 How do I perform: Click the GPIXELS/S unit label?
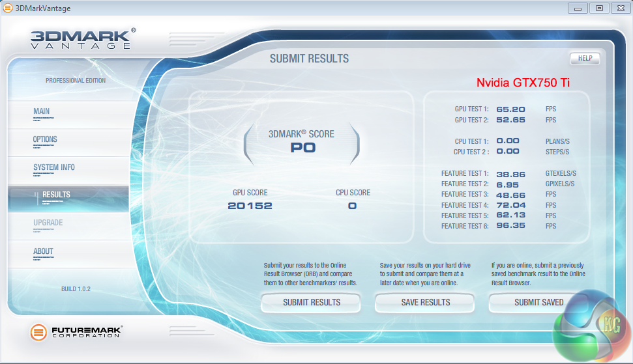(x=559, y=184)
